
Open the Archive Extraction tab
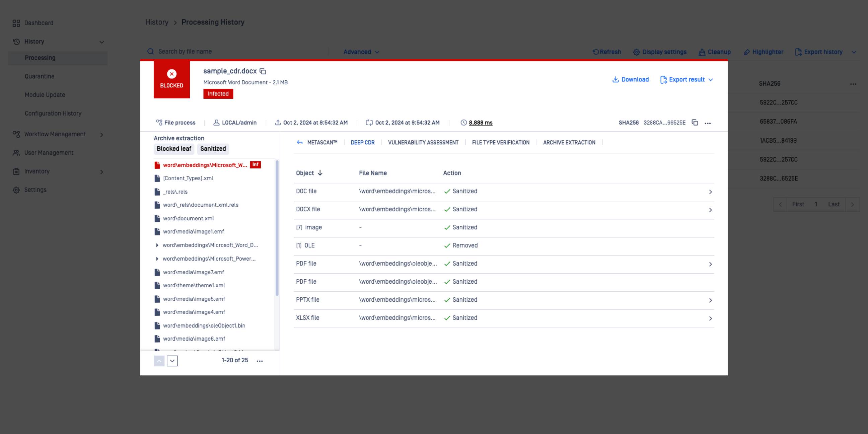[x=569, y=143]
